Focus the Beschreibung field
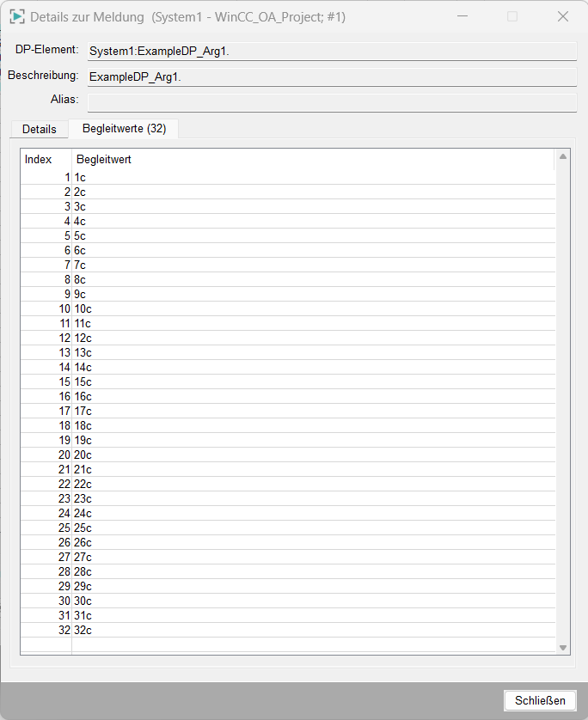 click(x=332, y=76)
